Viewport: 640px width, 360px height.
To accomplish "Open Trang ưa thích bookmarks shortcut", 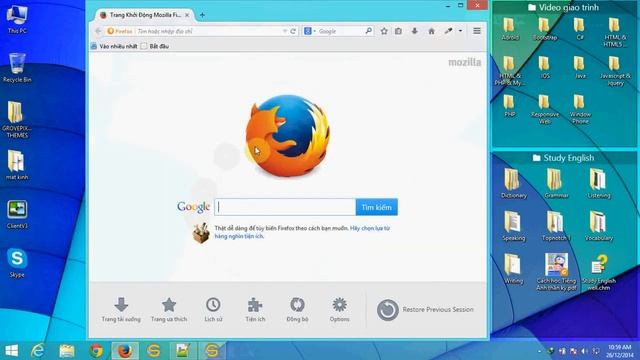I will [169, 310].
